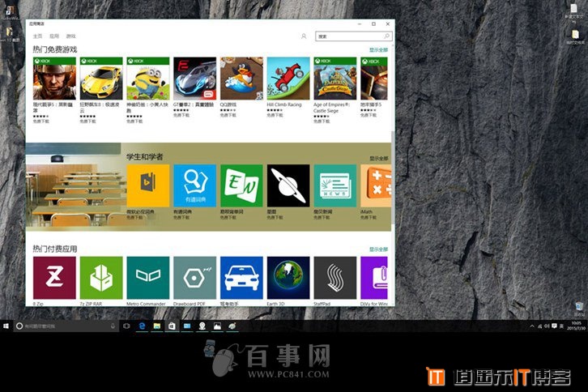Click the 学生和学者 section heading
This screenshot has height=392, width=588.
pos(145,157)
